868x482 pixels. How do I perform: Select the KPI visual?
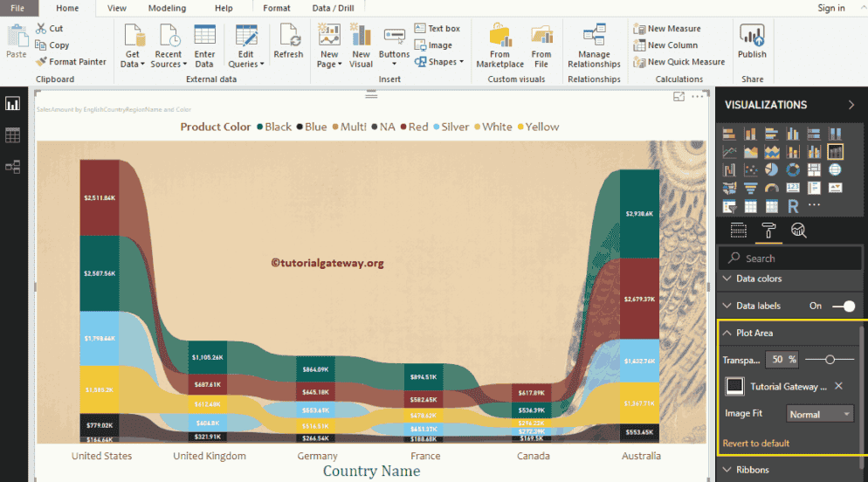[835, 188]
